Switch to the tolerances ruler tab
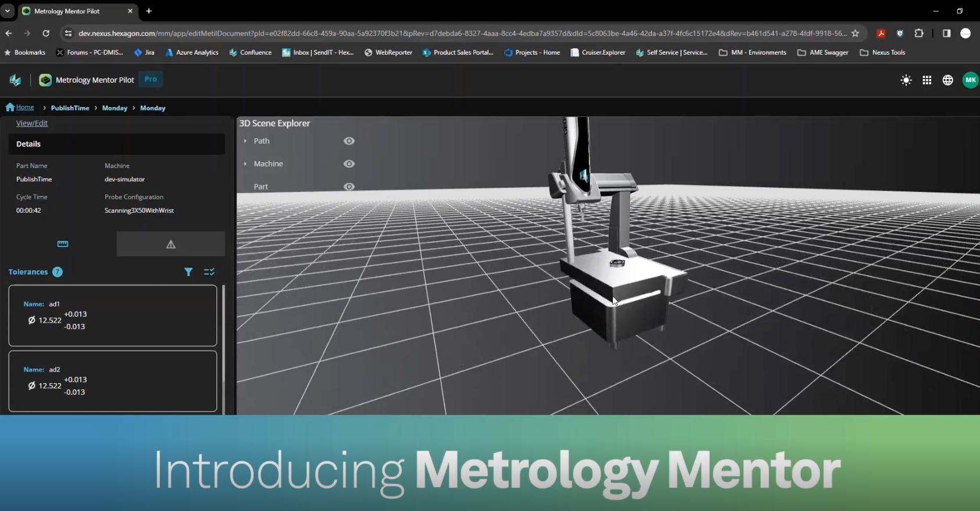 (63, 244)
